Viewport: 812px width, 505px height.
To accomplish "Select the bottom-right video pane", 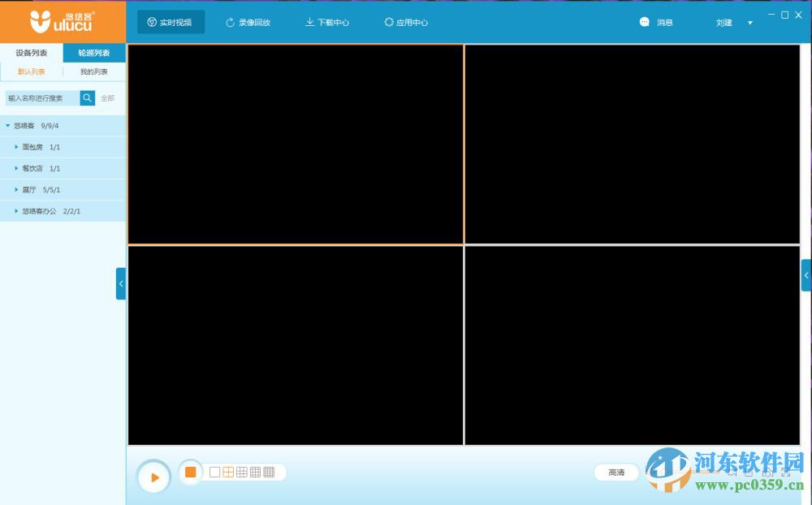I will tap(633, 345).
